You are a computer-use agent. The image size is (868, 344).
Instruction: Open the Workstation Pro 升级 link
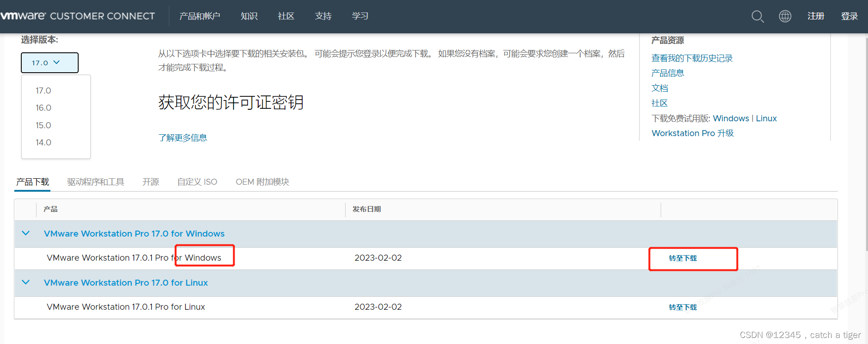(x=693, y=133)
